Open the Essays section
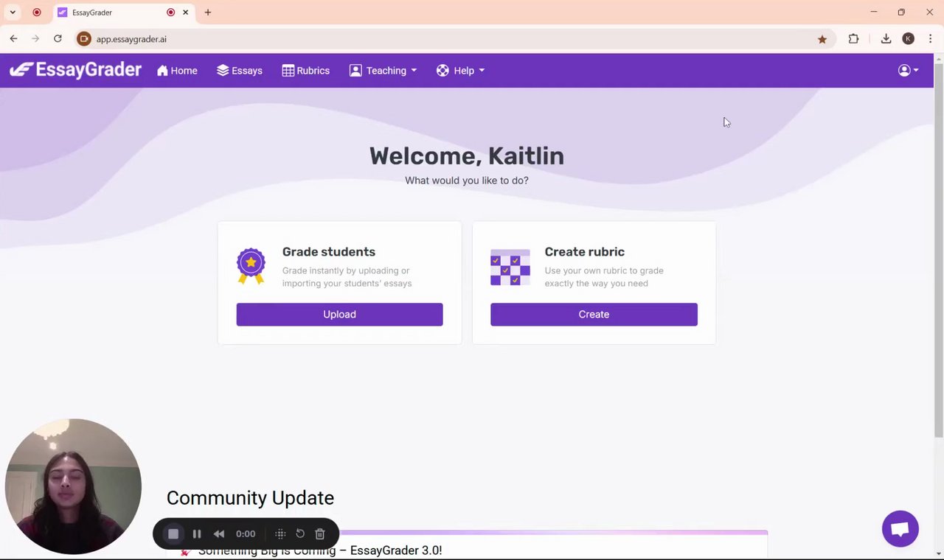 [240, 71]
